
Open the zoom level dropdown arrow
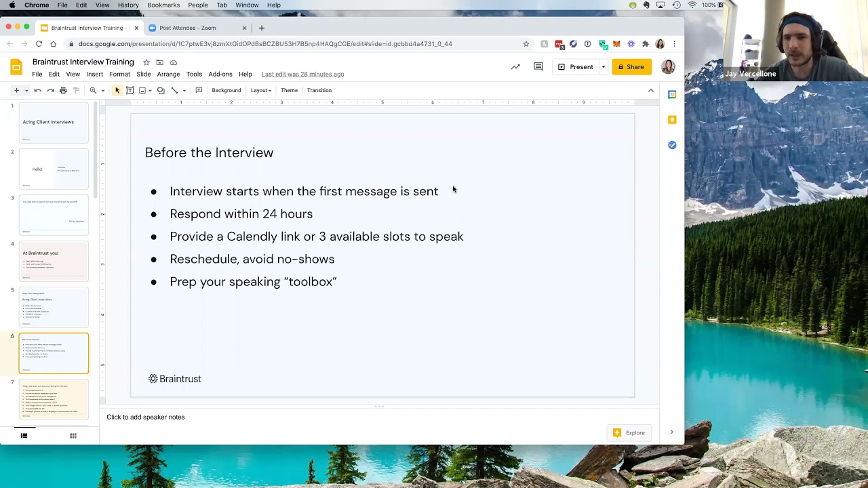coord(103,90)
